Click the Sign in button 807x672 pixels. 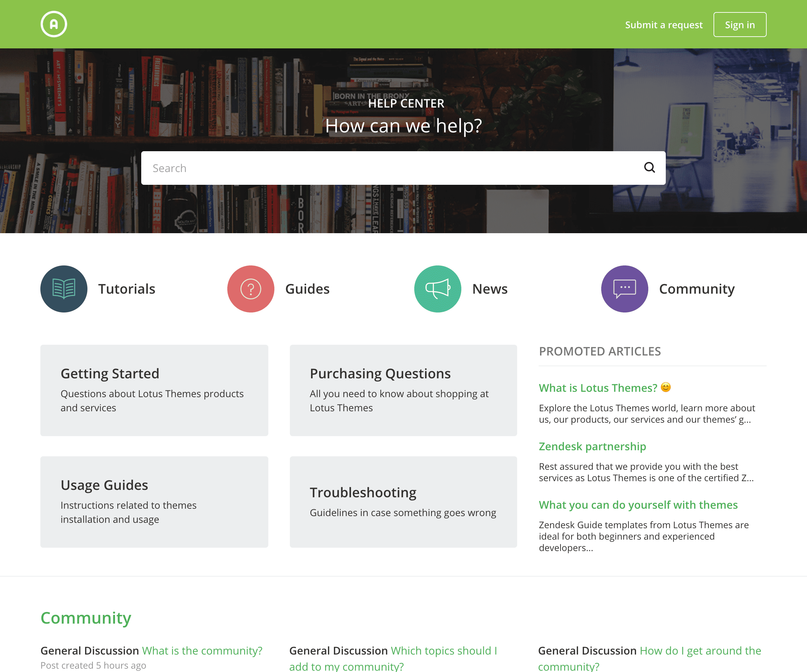[739, 25]
